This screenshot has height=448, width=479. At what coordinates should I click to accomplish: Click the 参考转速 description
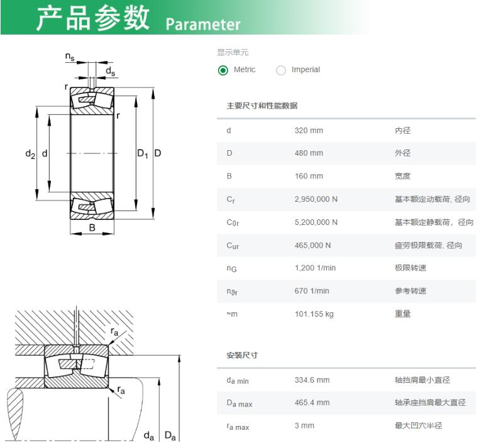pos(410,291)
